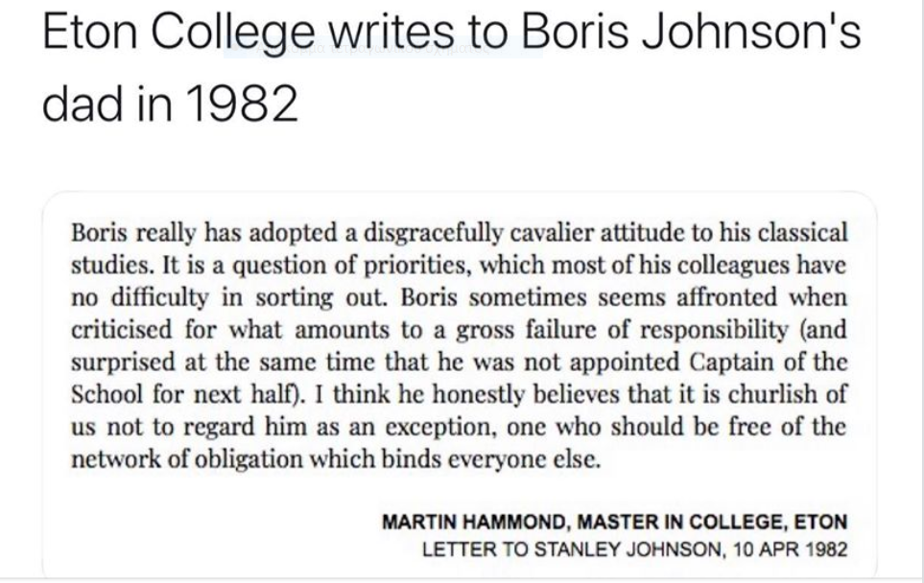The height and width of the screenshot is (583, 924).
Task: Click the 'MARTIN HAMMOND, MASTER IN COLLEGE, ETON' attribution
Action: pos(615,522)
